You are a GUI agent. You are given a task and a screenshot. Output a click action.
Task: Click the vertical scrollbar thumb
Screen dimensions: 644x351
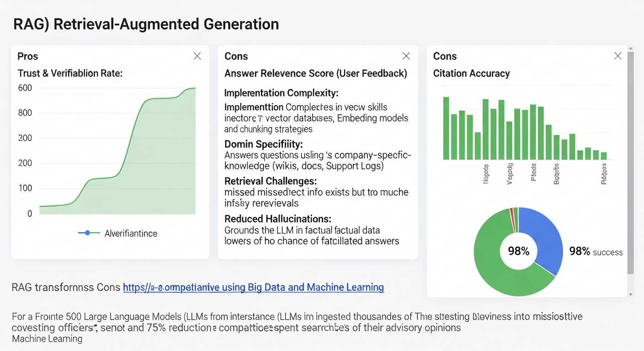(x=631, y=162)
